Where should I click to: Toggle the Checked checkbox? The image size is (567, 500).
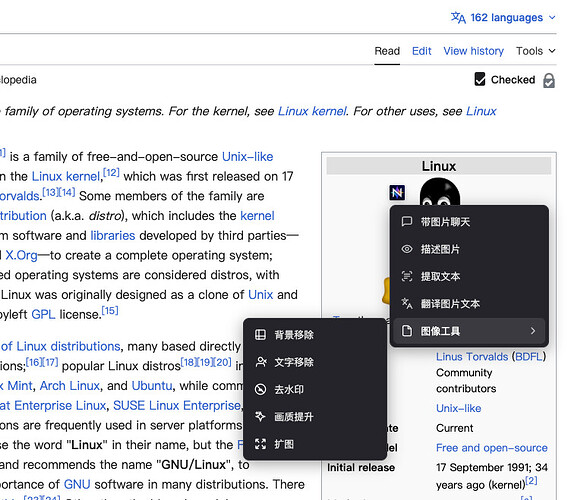[480, 79]
